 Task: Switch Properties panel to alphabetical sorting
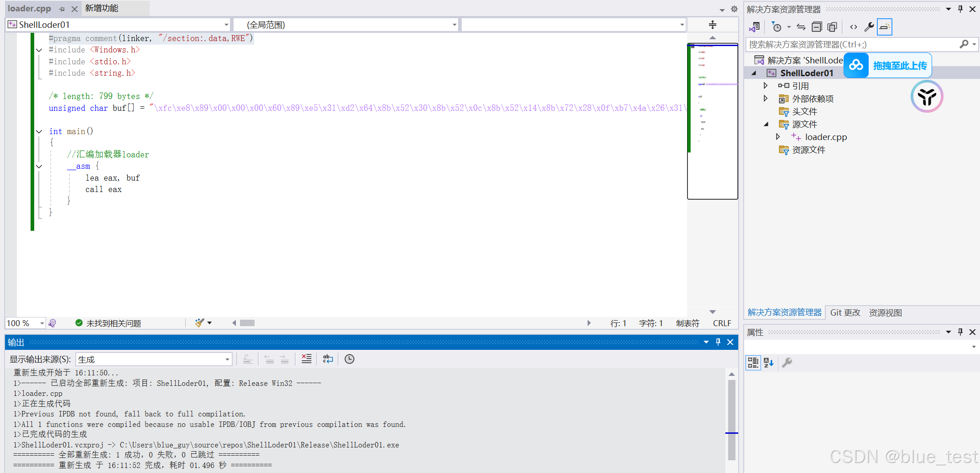769,363
